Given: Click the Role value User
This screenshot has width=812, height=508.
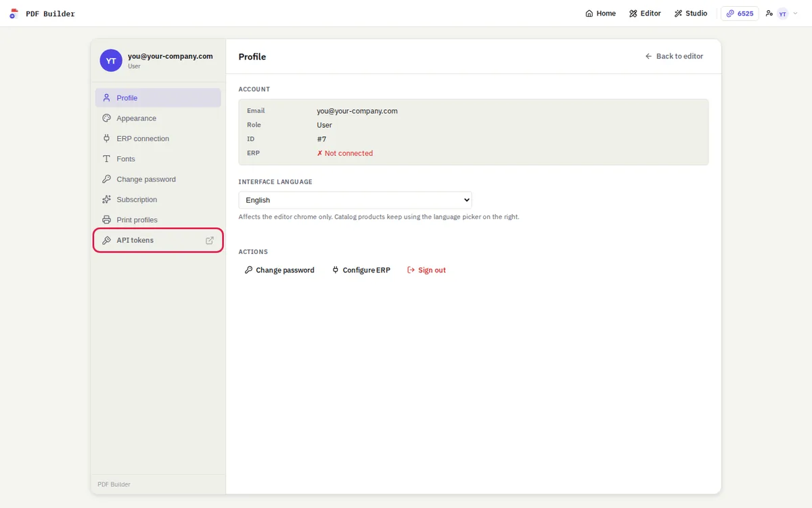Looking at the screenshot, I should tap(325, 125).
